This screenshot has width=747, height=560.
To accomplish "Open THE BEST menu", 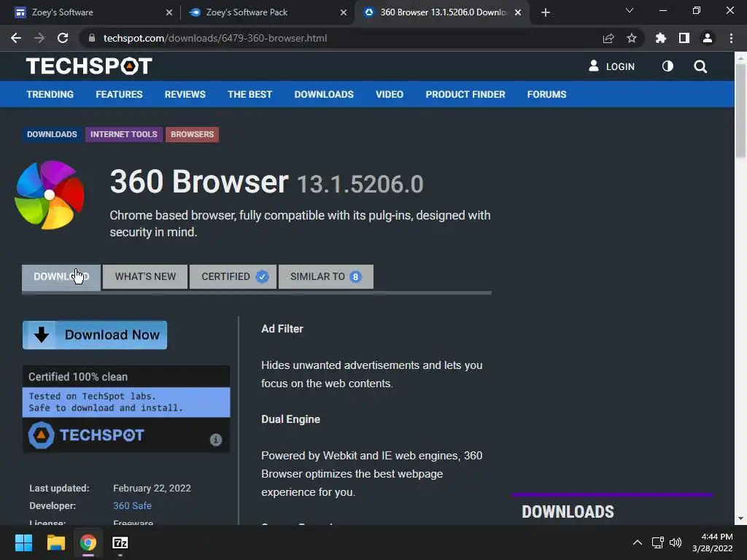I will coord(249,94).
